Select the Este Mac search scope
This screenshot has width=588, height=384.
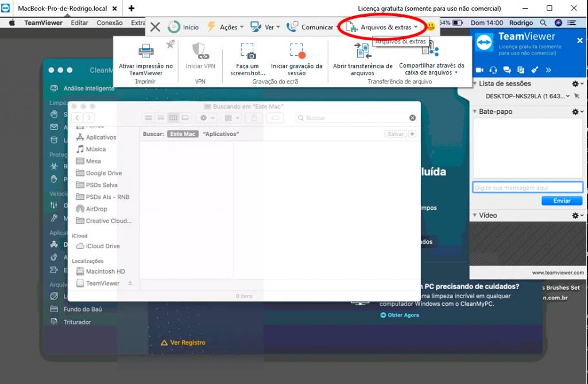click(183, 134)
